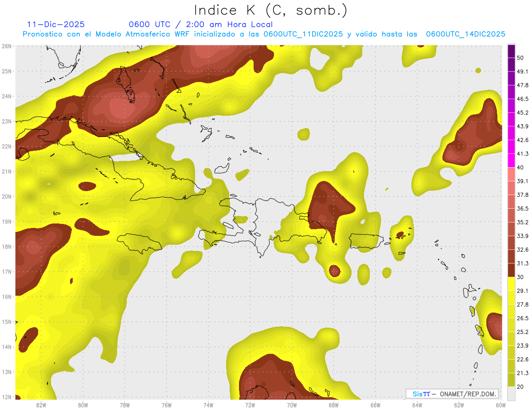Click the colorbar value '39.1'
This screenshot has height=411, width=532.
click(522, 181)
